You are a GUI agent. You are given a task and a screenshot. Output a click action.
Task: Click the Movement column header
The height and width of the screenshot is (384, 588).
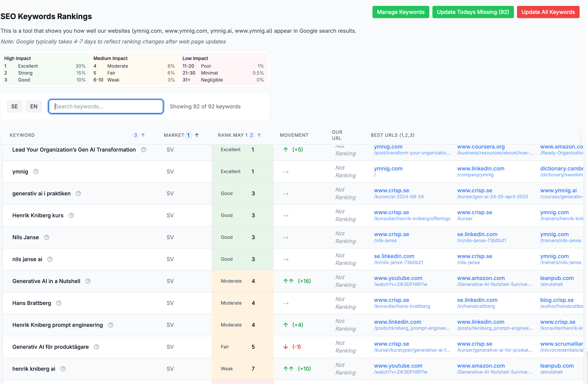(294, 135)
